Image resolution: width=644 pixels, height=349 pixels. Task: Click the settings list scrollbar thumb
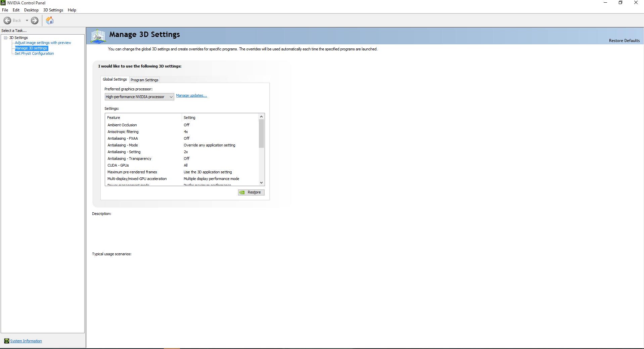coord(261,134)
